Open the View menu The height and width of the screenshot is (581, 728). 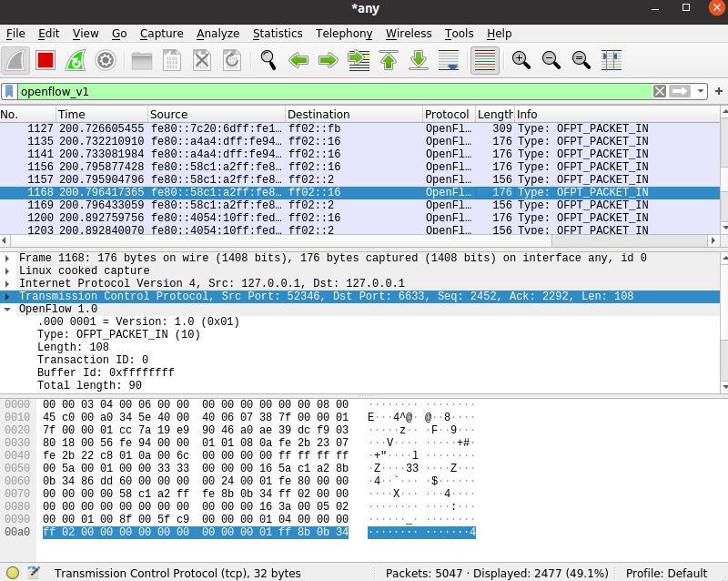click(x=86, y=34)
